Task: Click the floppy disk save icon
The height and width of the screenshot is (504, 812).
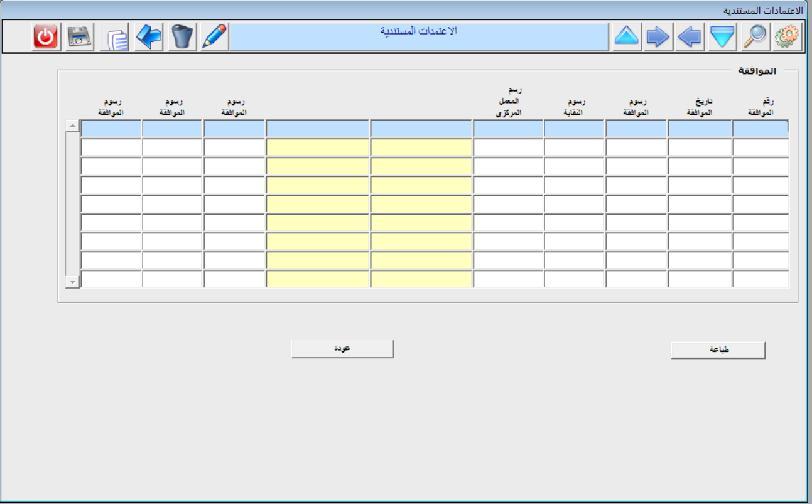Action: point(80,38)
